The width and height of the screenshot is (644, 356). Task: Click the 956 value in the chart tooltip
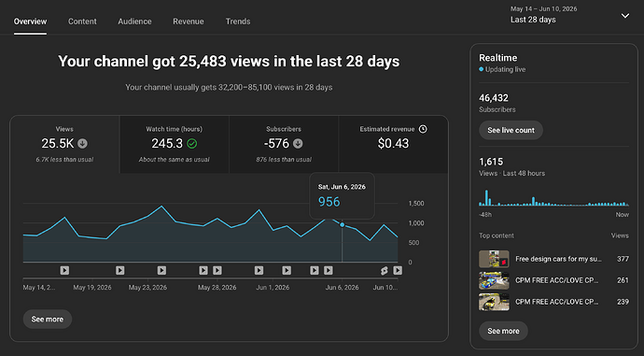click(329, 202)
